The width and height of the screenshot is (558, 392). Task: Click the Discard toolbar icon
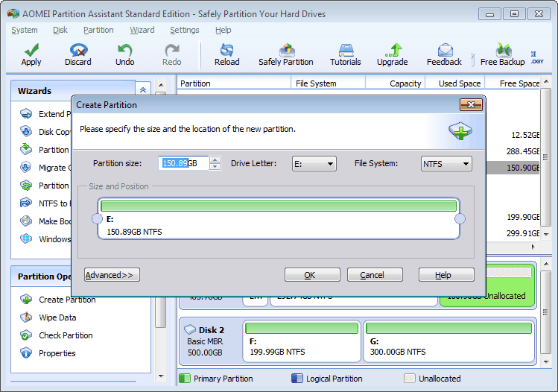click(x=78, y=50)
